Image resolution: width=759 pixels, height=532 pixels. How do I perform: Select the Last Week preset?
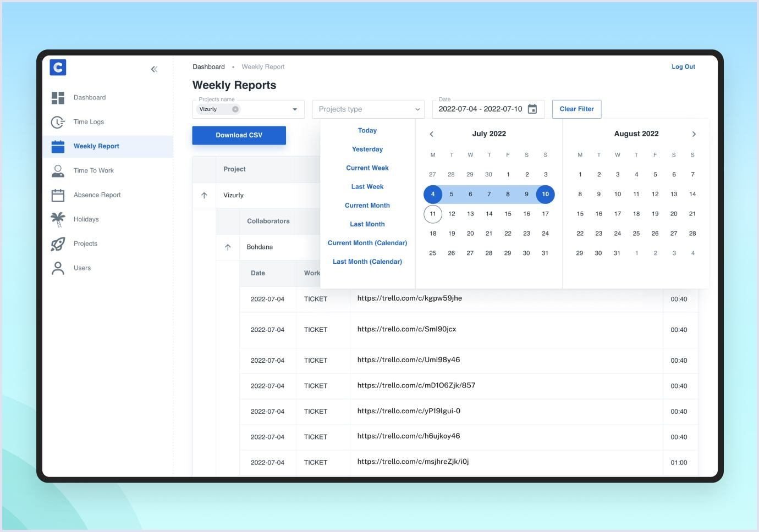pyautogui.click(x=367, y=187)
